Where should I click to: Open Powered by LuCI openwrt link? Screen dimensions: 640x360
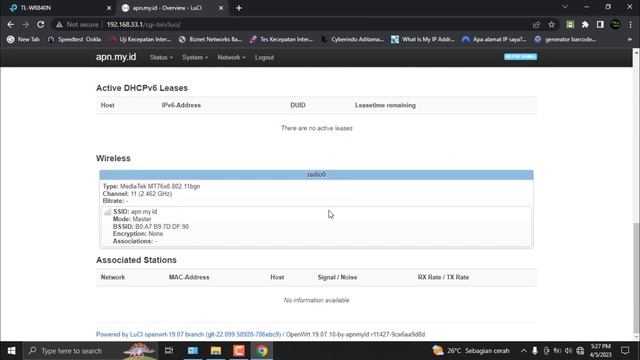tap(188, 334)
